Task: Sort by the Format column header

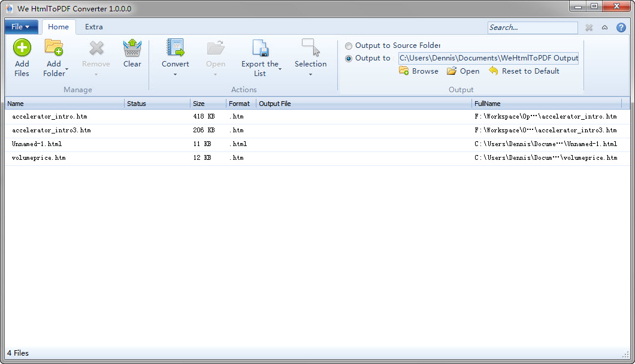Action: pyautogui.click(x=241, y=104)
